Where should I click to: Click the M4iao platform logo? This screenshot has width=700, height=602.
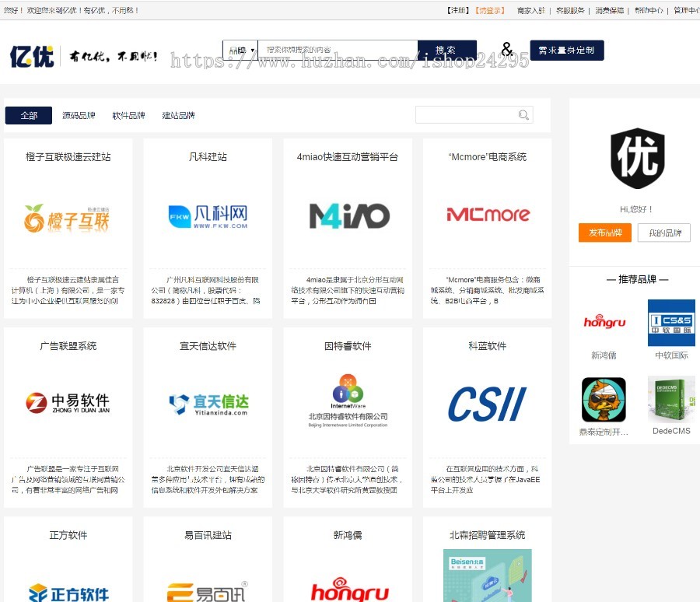[x=348, y=215]
